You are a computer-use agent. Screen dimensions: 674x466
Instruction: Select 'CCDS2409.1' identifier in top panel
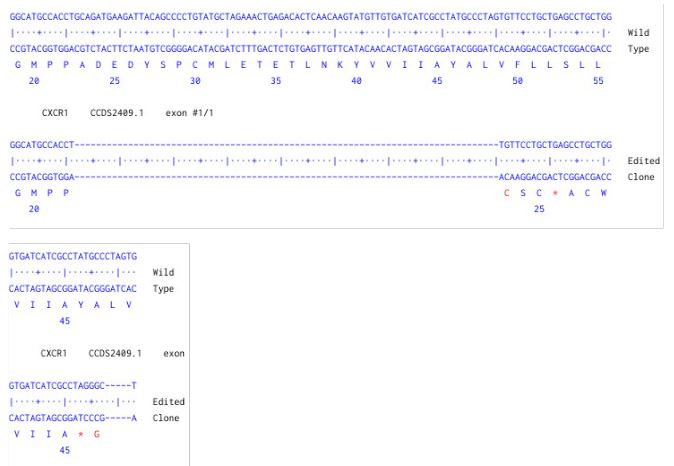coord(117,113)
